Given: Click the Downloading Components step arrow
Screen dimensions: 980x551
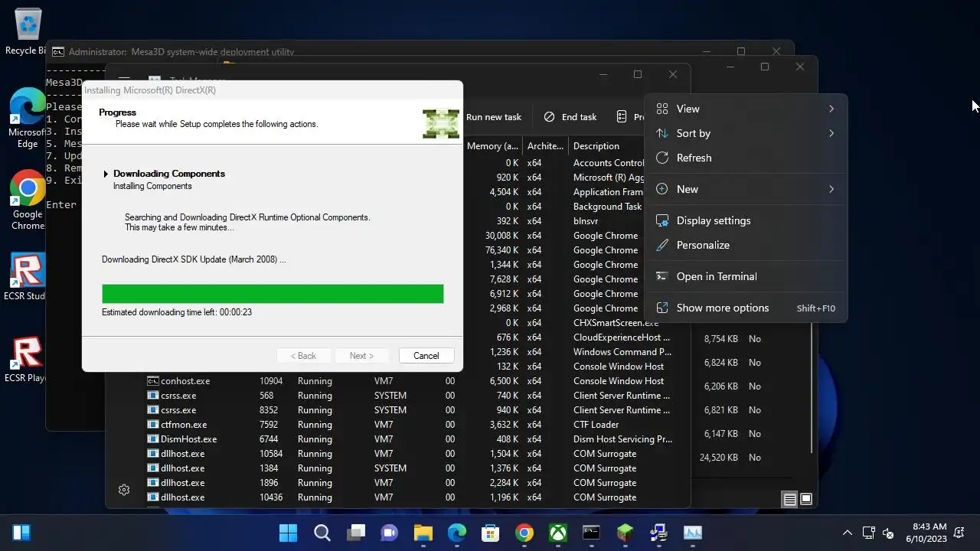Looking at the screenshot, I should pyautogui.click(x=106, y=174).
